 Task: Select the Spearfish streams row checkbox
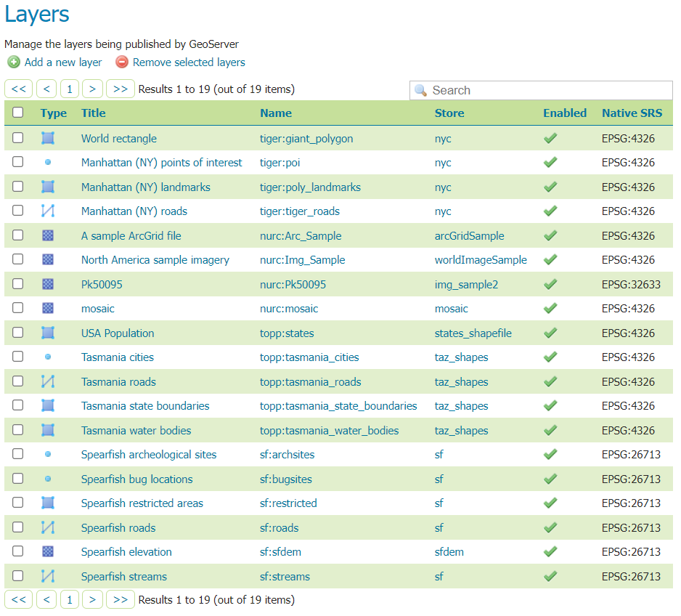pos(18,577)
